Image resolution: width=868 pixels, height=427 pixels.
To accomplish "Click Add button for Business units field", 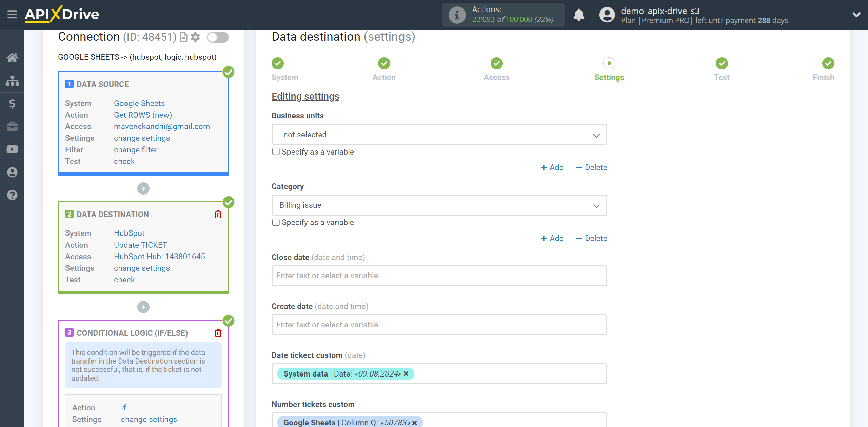I will pos(552,168).
